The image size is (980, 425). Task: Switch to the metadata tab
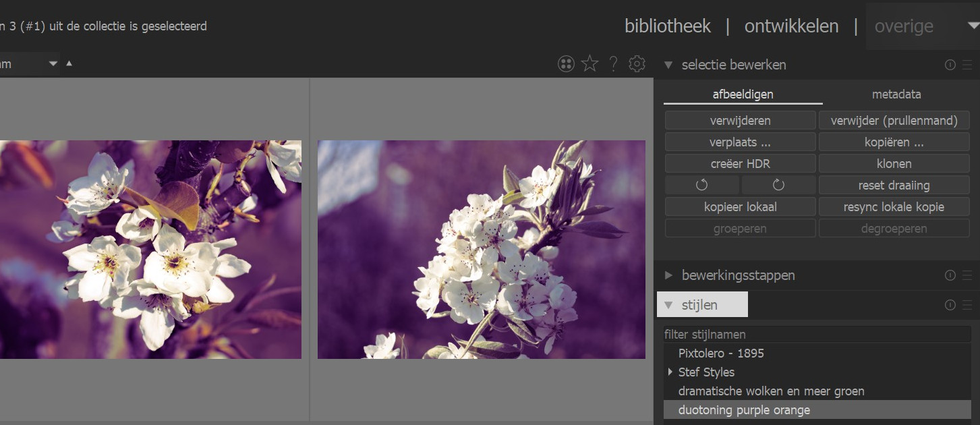[x=896, y=94]
